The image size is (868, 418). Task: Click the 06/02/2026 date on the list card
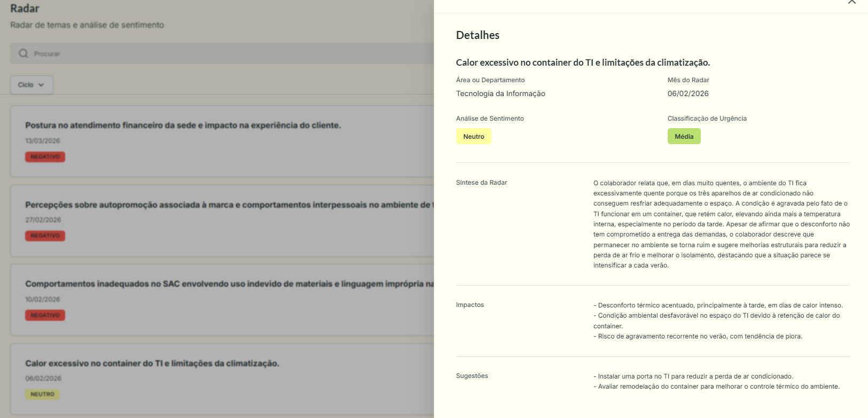pos(43,378)
